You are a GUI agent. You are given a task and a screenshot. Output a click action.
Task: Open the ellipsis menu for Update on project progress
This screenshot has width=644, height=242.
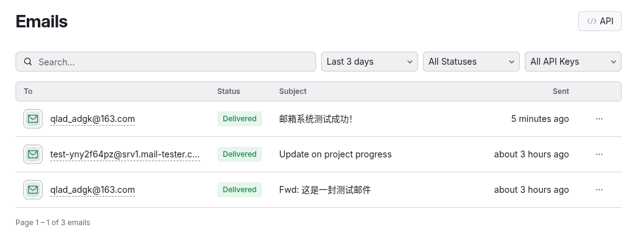coord(599,154)
